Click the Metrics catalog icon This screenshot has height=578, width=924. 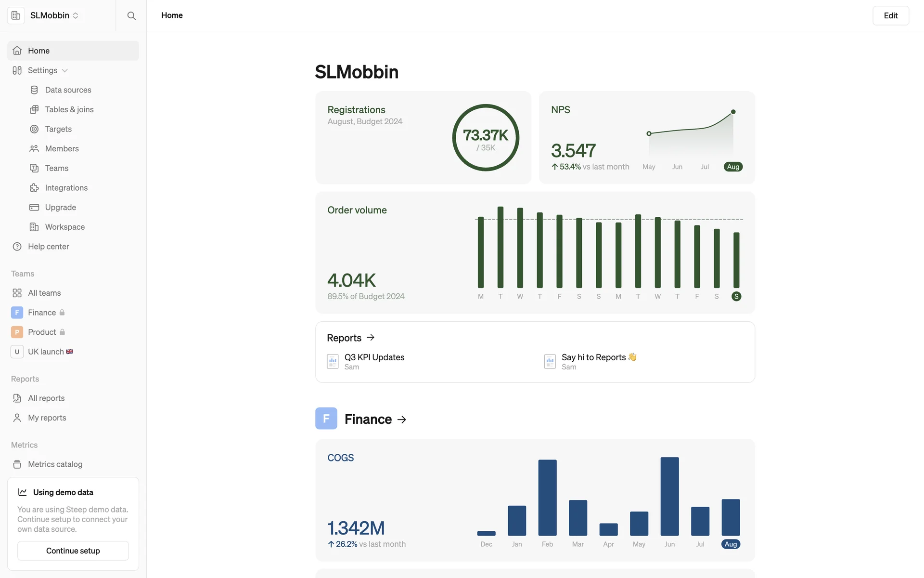tap(17, 464)
